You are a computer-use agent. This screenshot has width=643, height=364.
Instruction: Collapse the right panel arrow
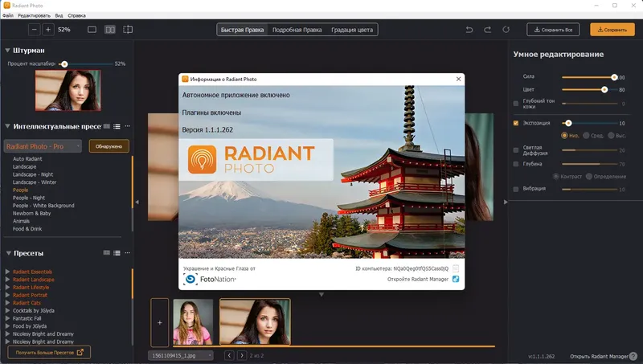click(506, 202)
